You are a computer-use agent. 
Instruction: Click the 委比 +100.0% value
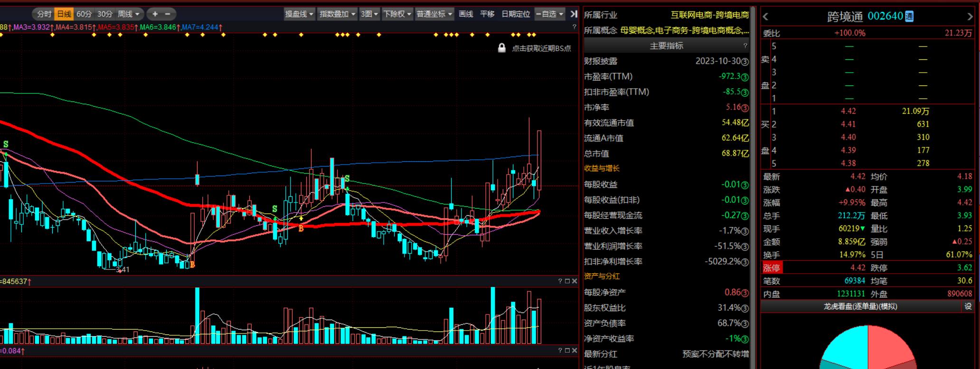tap(849, 33)
